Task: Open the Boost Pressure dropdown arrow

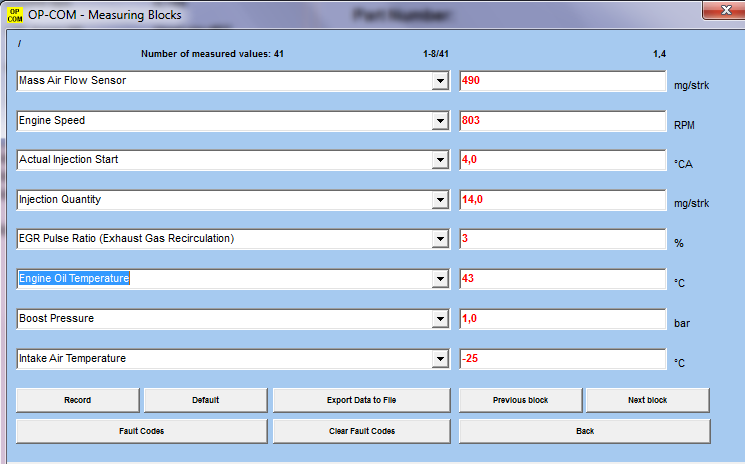Action: point(440,319)
